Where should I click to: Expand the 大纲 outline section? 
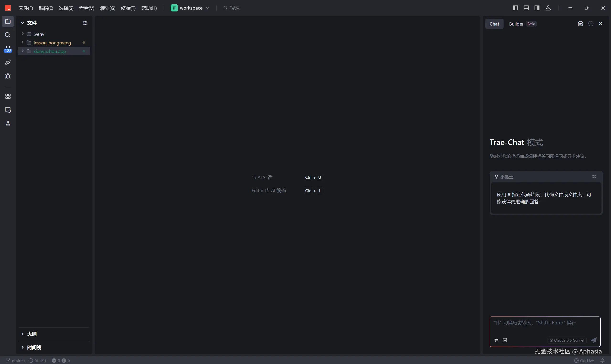point(32,334)
